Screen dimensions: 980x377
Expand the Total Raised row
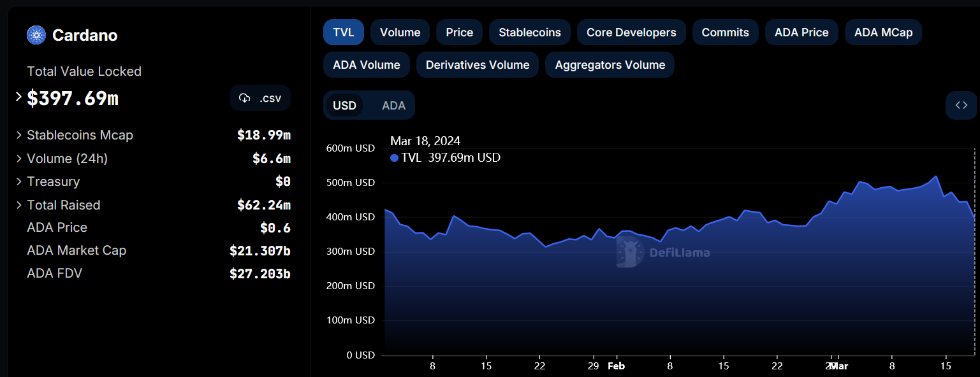point(19,205)
